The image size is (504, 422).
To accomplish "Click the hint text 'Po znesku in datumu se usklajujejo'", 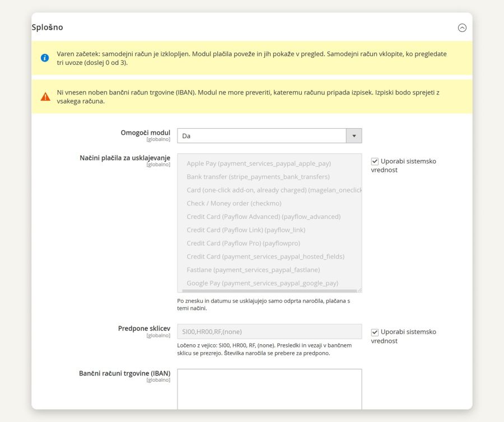I will point(263,304).
